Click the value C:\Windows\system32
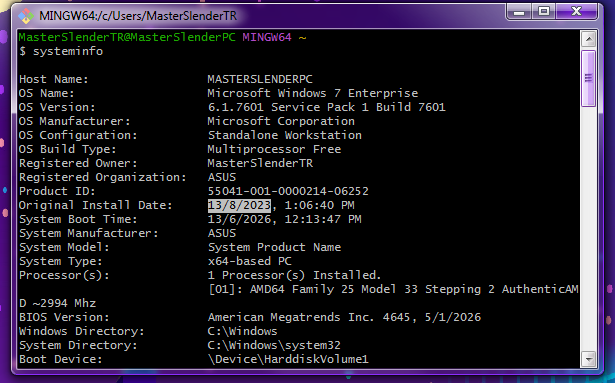The width and height of the screenshot is (615, 383). (x=274, y=346)
